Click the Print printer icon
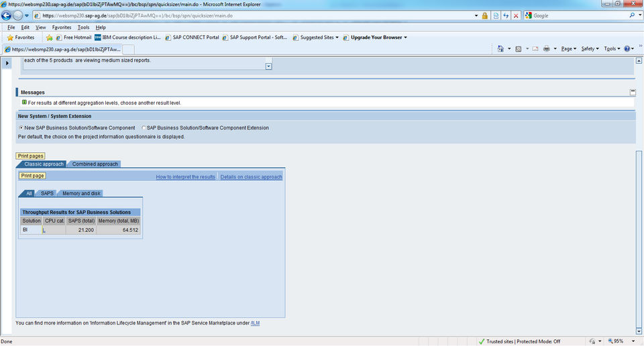Viewport: 644px width, 346px height. 546,49
